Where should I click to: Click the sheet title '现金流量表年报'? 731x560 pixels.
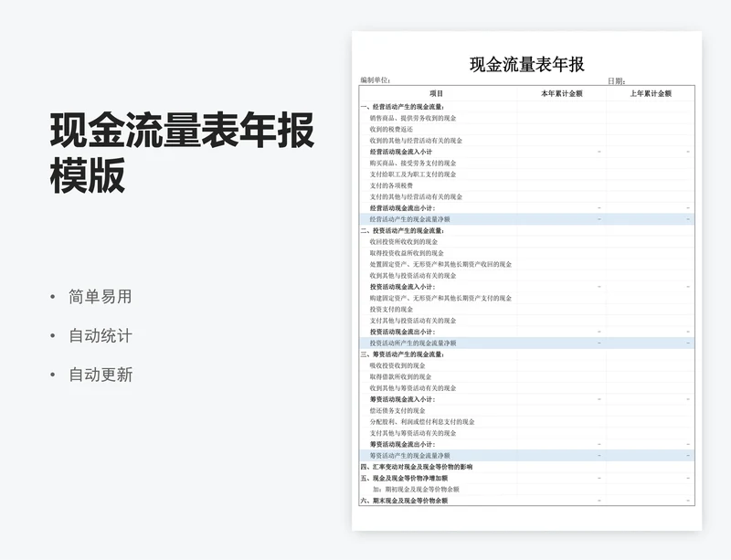coord(527,64)
